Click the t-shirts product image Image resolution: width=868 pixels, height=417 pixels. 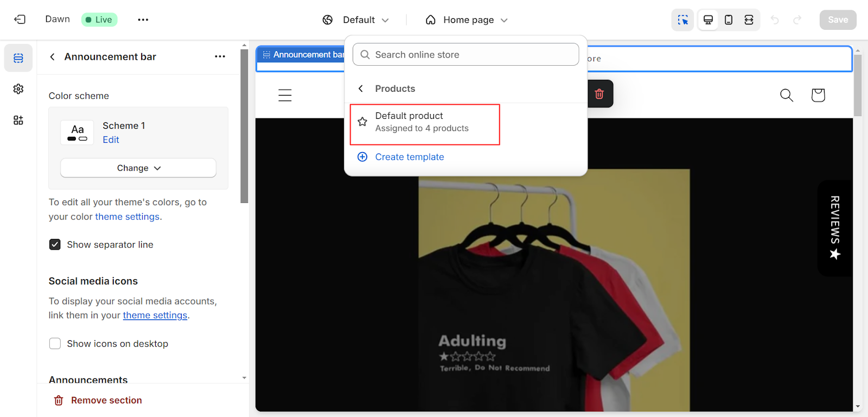coord(554,290)
